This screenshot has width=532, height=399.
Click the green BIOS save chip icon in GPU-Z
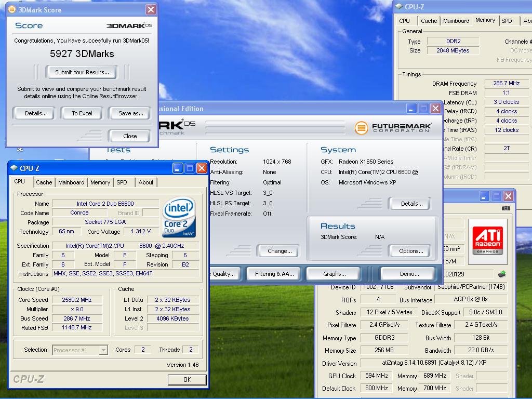coord(502,274)
